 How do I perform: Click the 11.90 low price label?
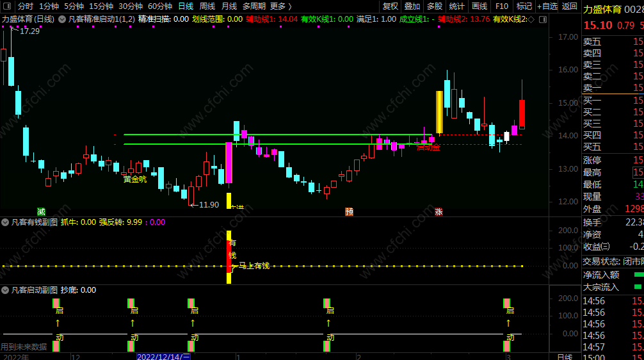click(x=209, y=204)
